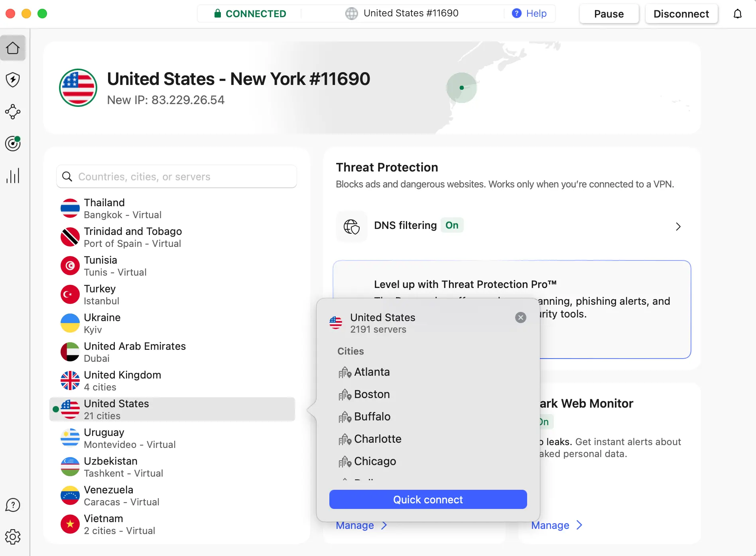The image size is (756, 556).
Task: Click the green location dot on the map
Action: pyautogui.click(x=462, y=88)
